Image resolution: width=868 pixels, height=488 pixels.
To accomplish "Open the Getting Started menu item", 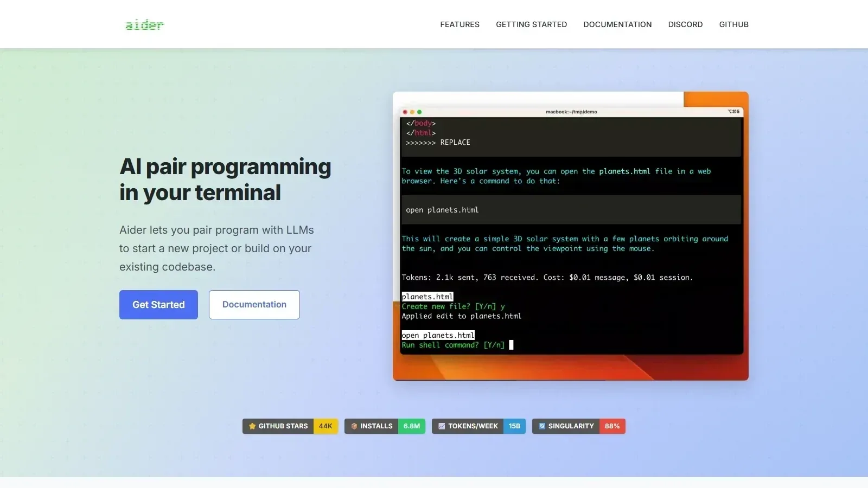I will coord(531,24).
